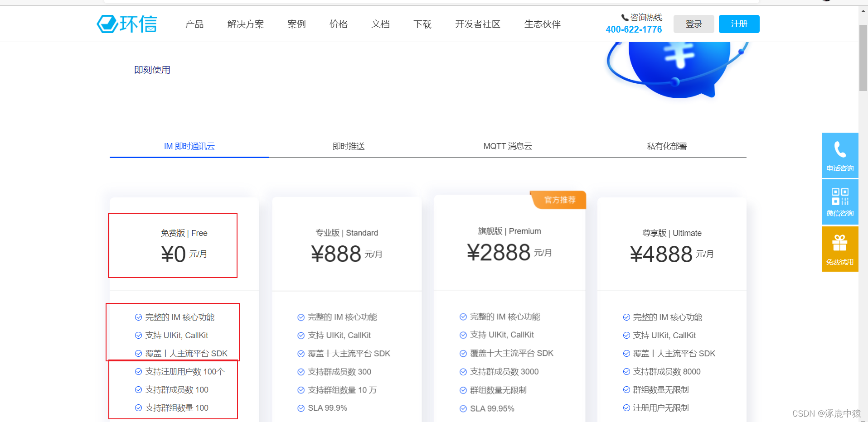
Task: Open the 开发者社区 link
Action: [478, 24]
